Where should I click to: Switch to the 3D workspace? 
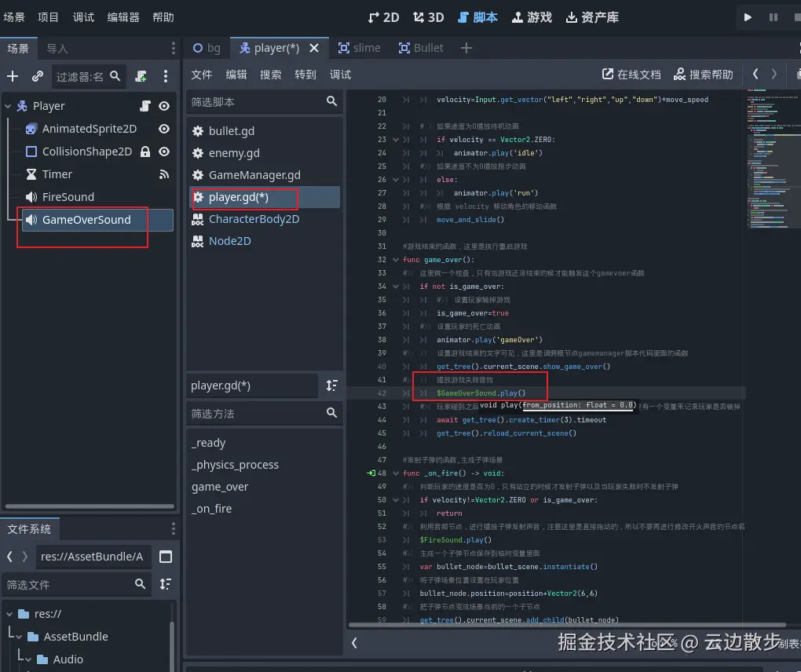[429, 17]
